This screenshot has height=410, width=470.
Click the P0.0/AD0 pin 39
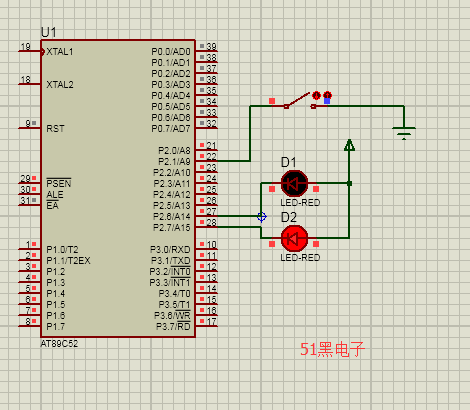point(206,50)
